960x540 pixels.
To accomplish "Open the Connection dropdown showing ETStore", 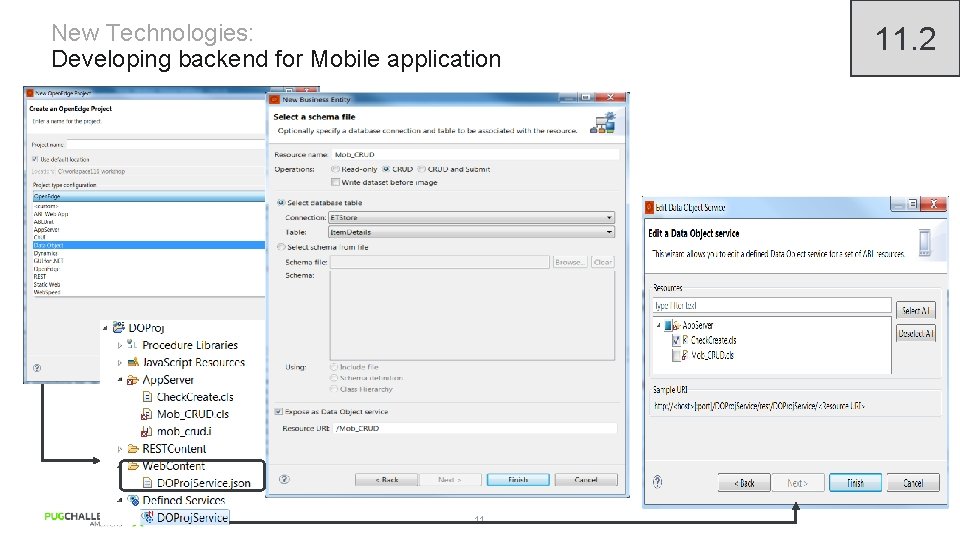I will (471, 217).
